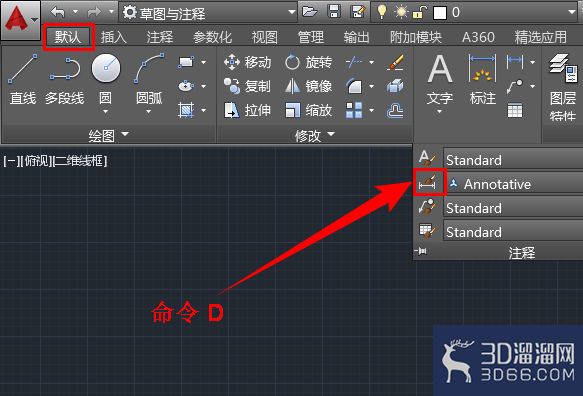The height and width of the screenshot is (396, 583).
Task: Expand the 修改 panel
Action: click(x=315, y=135)
